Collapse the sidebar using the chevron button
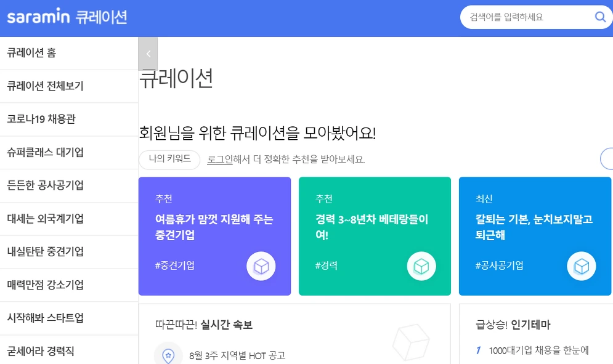This screenshot has width=613, height=364. 148,54
